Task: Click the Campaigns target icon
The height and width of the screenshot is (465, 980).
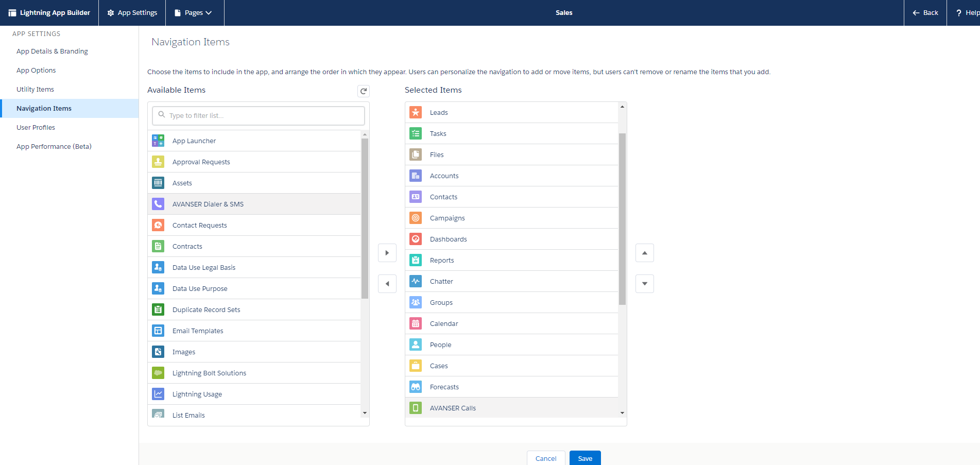Action: coord(416,218)
